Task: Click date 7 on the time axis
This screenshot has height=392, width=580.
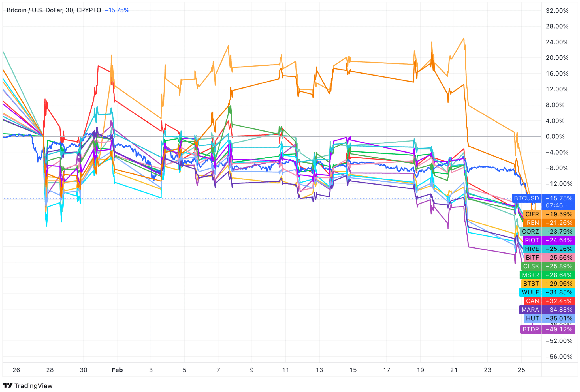Action: coord(218,370)
